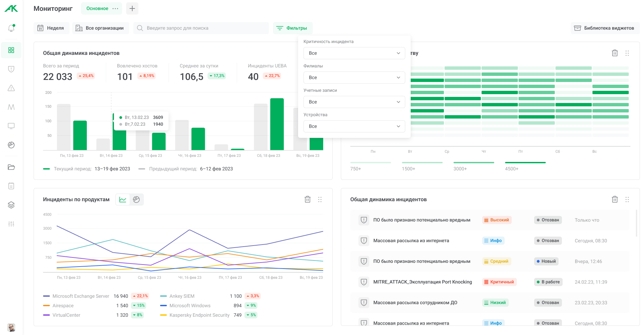Switch products widget to pie chart view
Screen dimensions: 644x335
[x=136, y=200]
